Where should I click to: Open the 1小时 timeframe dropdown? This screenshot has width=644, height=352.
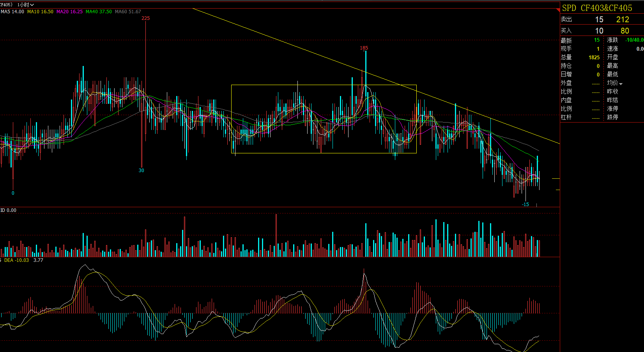(26, 5)
